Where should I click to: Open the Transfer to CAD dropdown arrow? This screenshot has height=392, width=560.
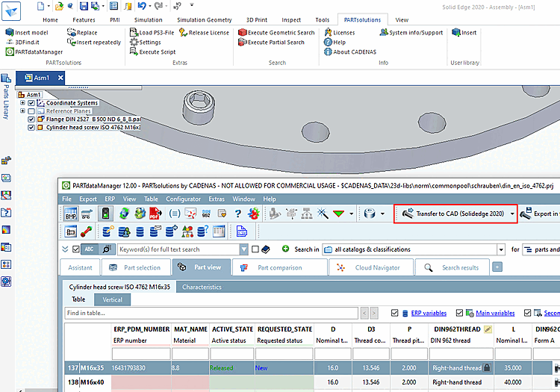pyautogui.click(x=512, y=214)
